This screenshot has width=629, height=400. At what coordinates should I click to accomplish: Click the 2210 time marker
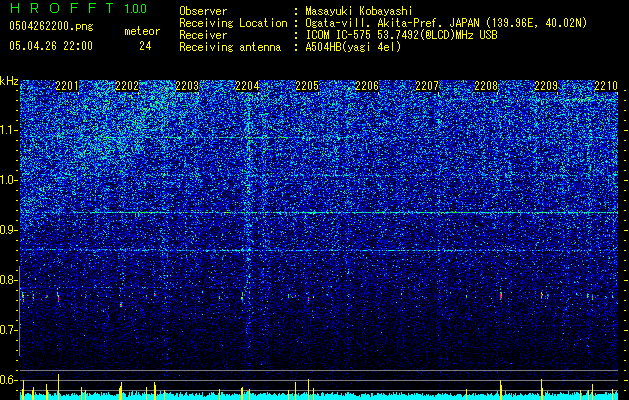(x=606, y=86)
